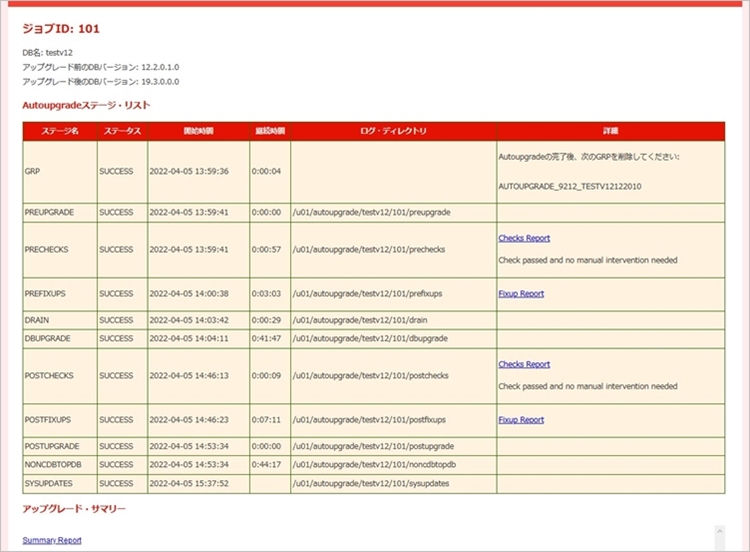Click the AUTOUPGRADE_9212_TESTV12122010 GRP name
This screenshot has width=750, height=552.
(x=570, y=186)
